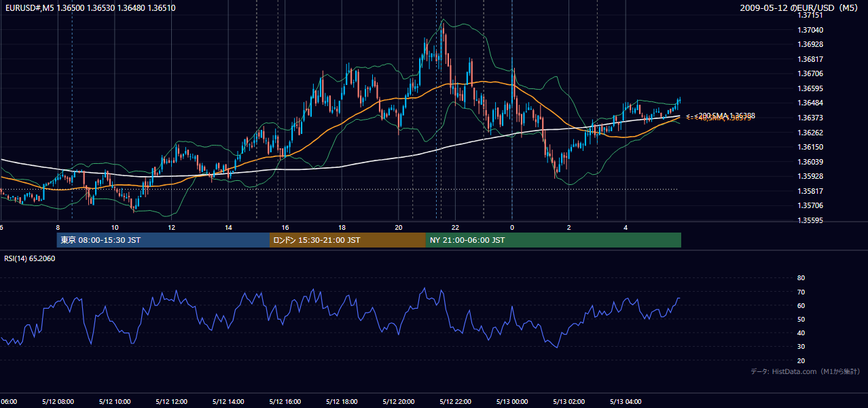Viewport: 868px width, 408px height.
Task: Click price axis label 1.37040
Action: (810, 30)
